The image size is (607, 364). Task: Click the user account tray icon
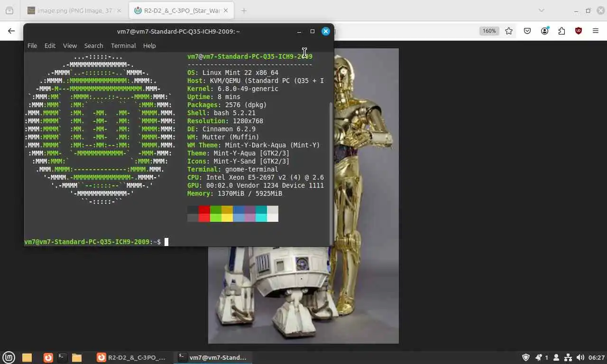coord(556,357)
